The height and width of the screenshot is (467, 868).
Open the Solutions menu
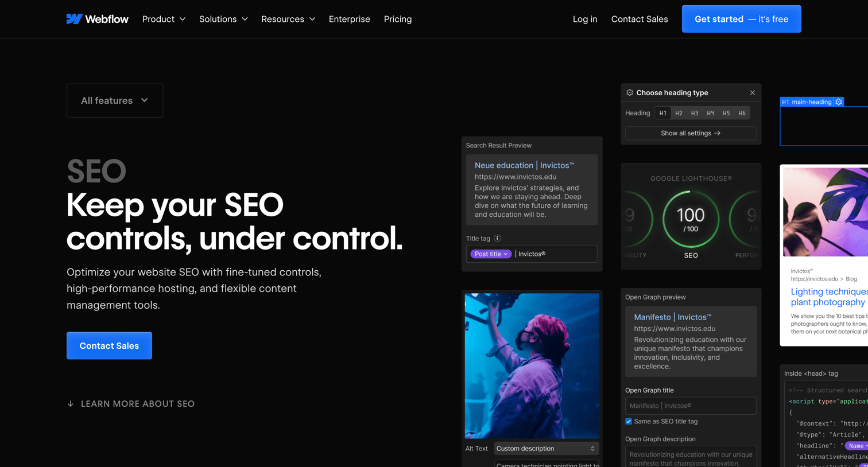point(223,19)
